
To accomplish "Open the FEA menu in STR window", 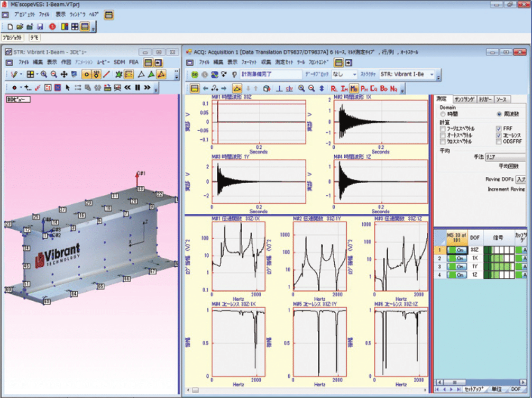I will 134,62.
